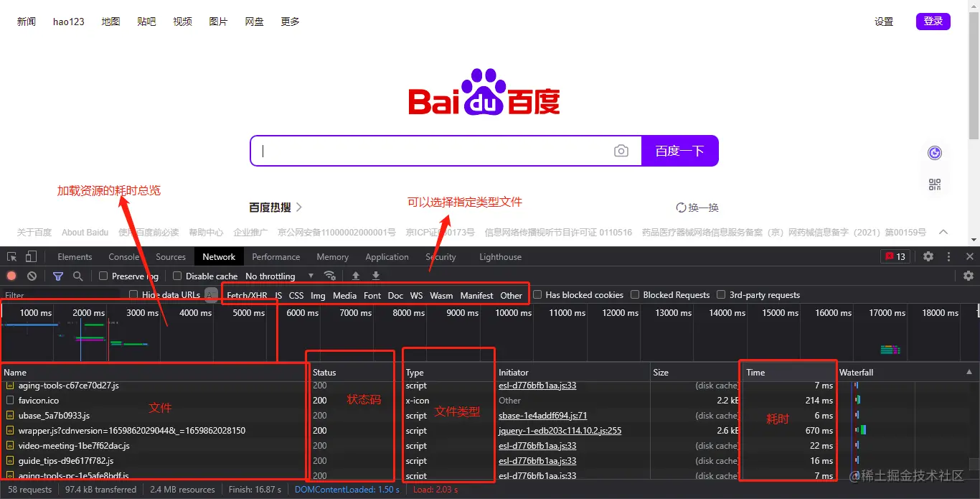Image resolution: width=980 pixels, height=499 pixels.
Task: Open DevTools settings gear icon
Action: (928, 256)
